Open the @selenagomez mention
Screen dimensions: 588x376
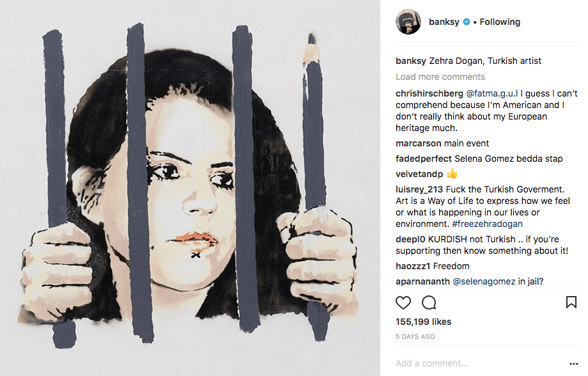484,281
